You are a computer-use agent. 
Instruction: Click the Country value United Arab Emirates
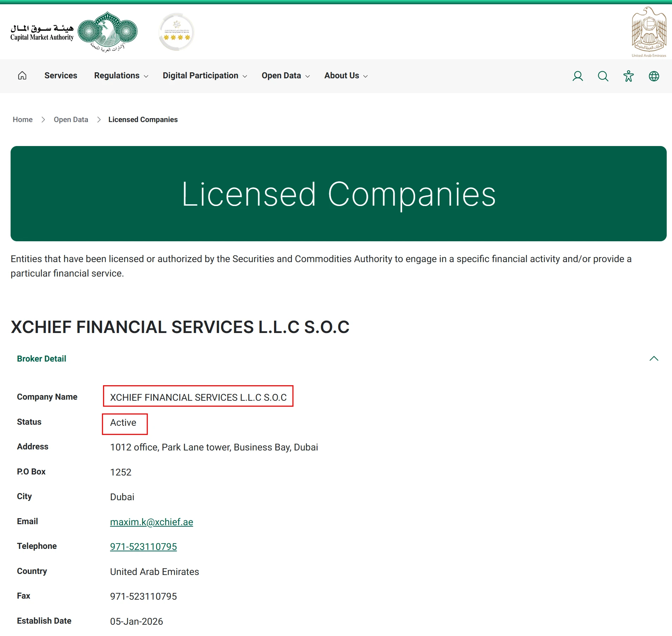point(155,572)
